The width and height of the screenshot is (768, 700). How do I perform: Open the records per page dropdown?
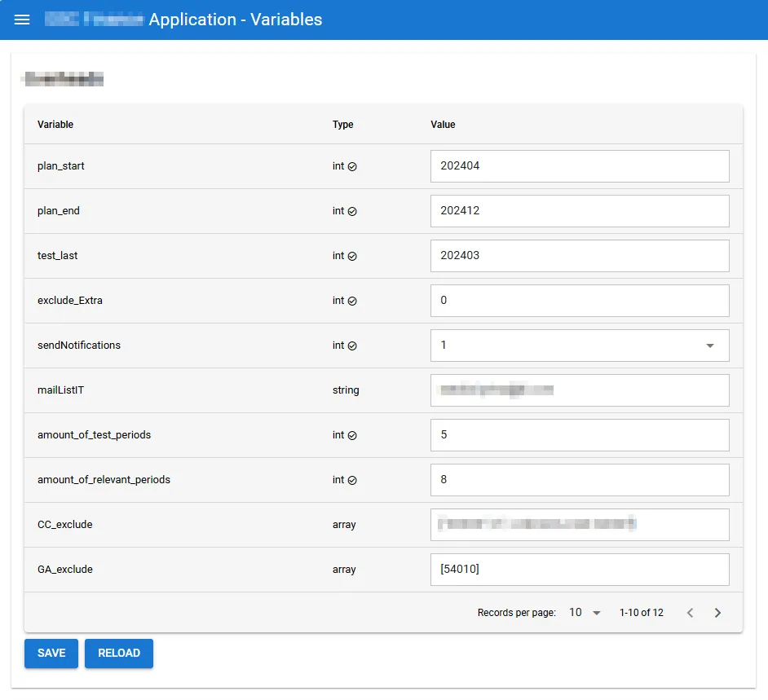click(585, 613)
